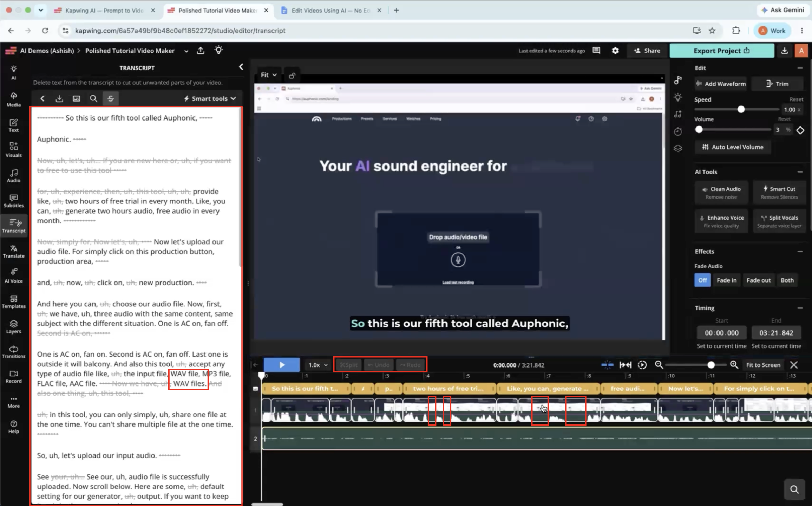Toggle strikethrough view in transcript toolbar
Screen dimensions: 812x506
coord(111,98)
